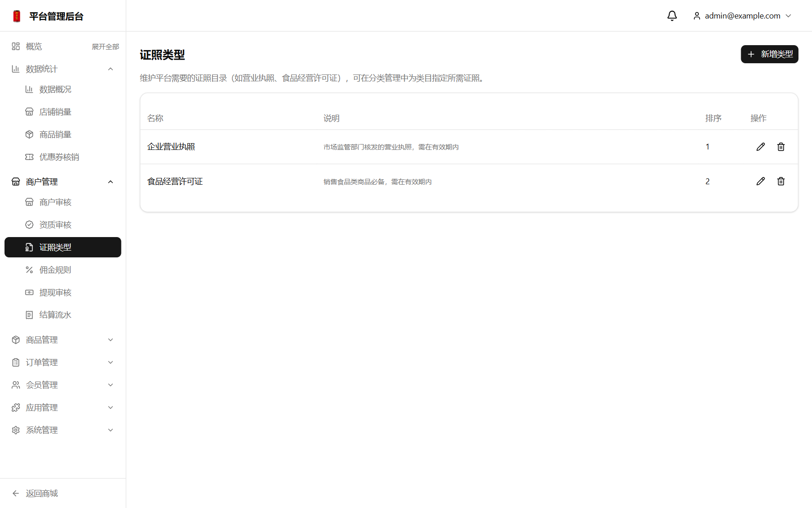The height and width of the screenshot is (508, 812).
Task: Click the 食品经营许可证 name cell
Action: point(175,182)
